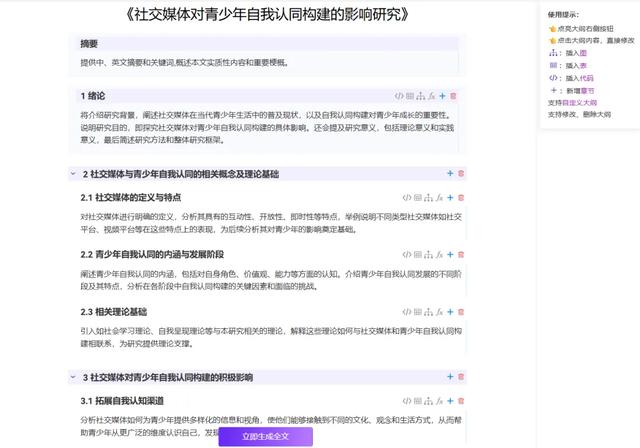The image size is (640, 448).
Task: Add section after 2.1 社交媒体的定义与特点
Action: tap(450, 197)
